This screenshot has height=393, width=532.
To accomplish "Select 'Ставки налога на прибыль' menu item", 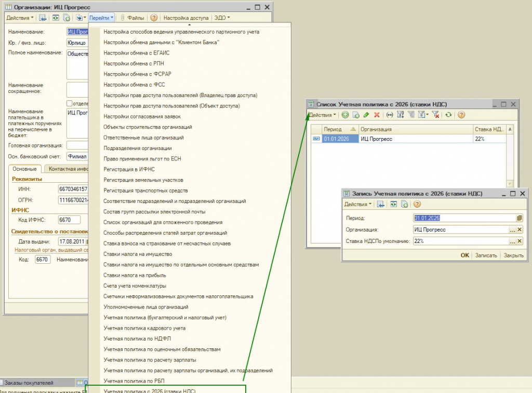I will point(135,275).
